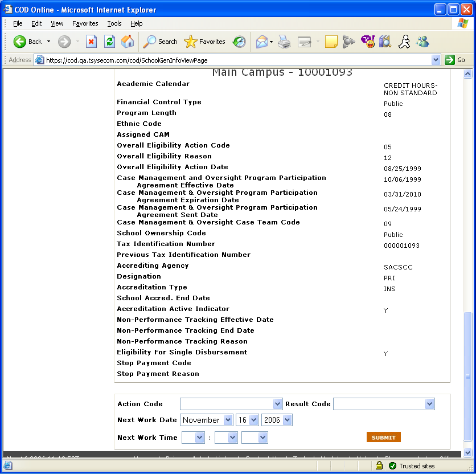476x474 pixels.
Task: Click the Back navigation button
Action: pyautogui.click(x=27, y=42)
